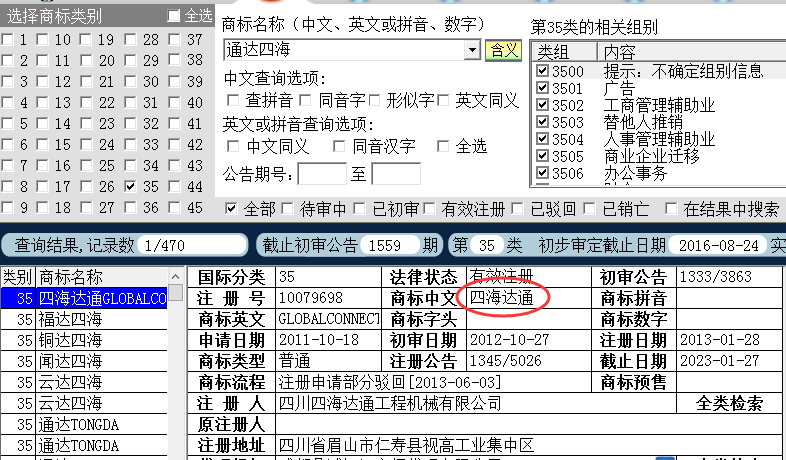The width and height of the screenshot is (786, 460).
Task: Open the trademark name dropdown arrow
Action: pos(472,50)
